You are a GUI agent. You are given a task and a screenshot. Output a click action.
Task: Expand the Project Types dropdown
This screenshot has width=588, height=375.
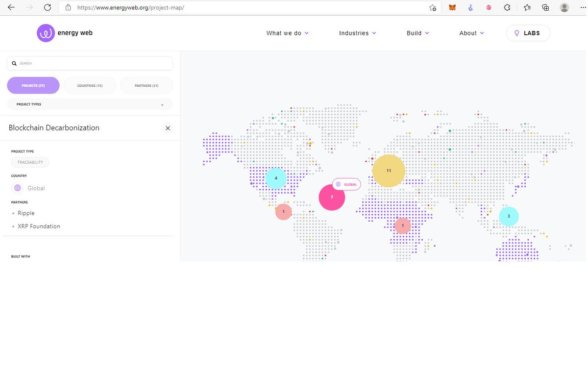pos(90,104)
